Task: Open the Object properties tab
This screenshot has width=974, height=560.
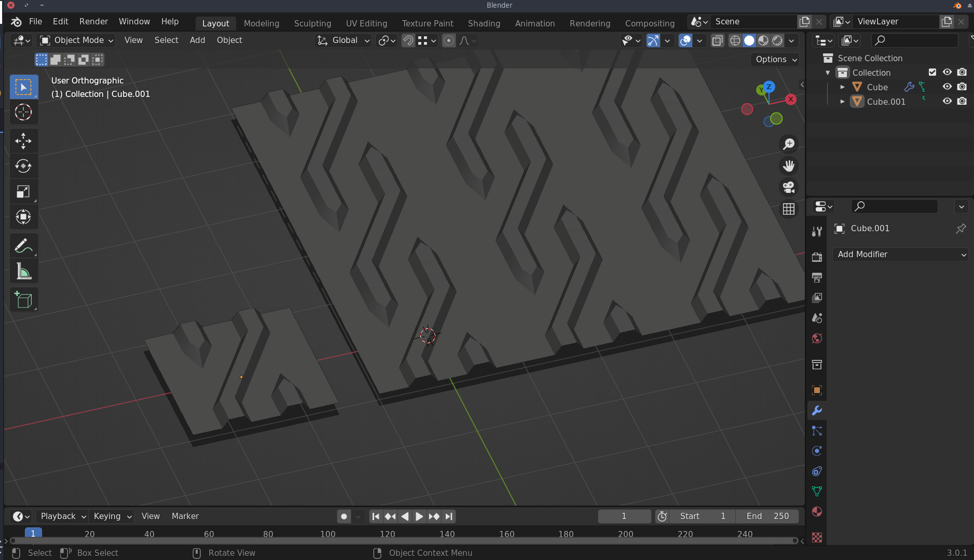Action: [817, 390]
